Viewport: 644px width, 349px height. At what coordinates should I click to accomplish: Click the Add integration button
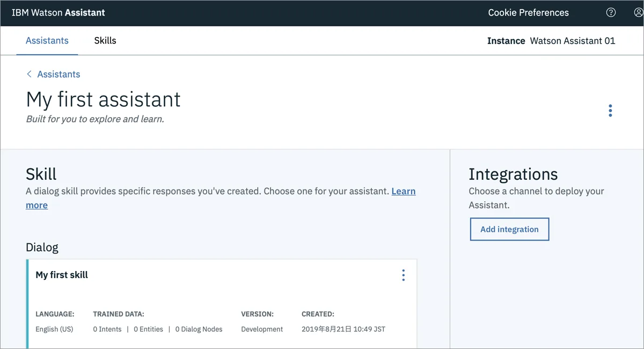pos(509,229)
